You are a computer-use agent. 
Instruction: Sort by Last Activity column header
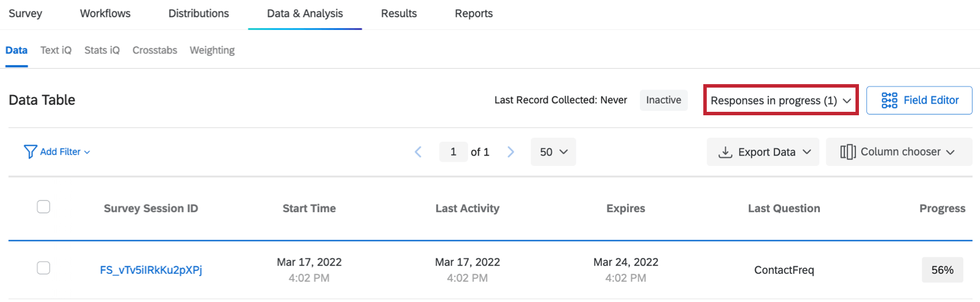tap(467, 208)
